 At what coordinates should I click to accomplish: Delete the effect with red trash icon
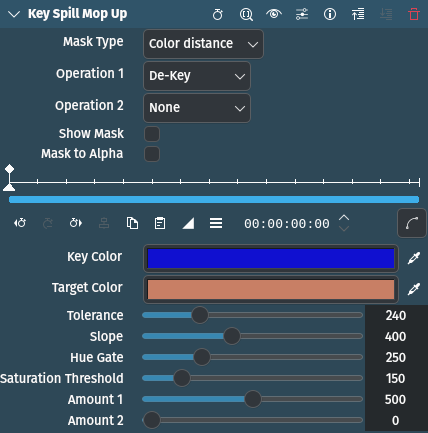point(414,14)
